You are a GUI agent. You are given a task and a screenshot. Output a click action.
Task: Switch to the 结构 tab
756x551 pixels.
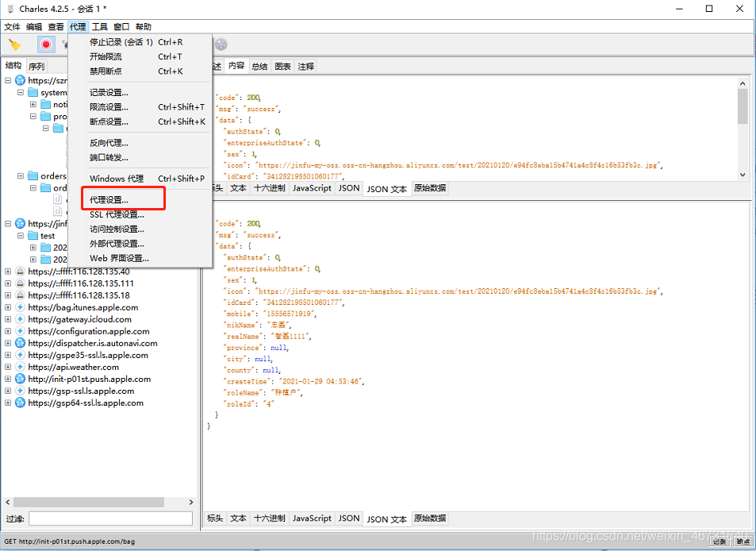click(13, 66)
